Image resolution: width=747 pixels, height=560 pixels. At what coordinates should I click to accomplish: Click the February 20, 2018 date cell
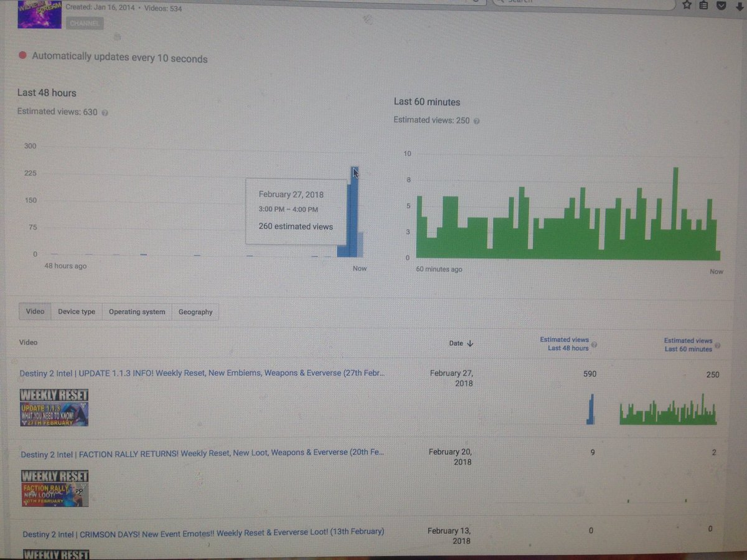tap(451, 457)
